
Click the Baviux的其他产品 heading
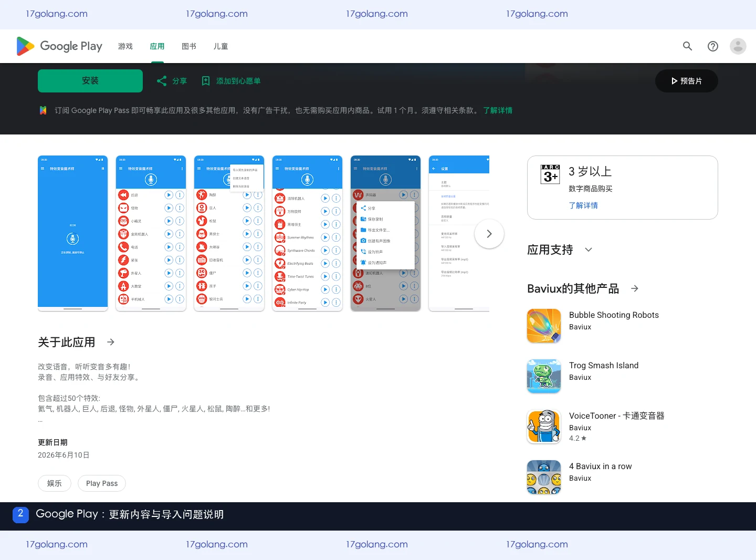click(573, 288)
